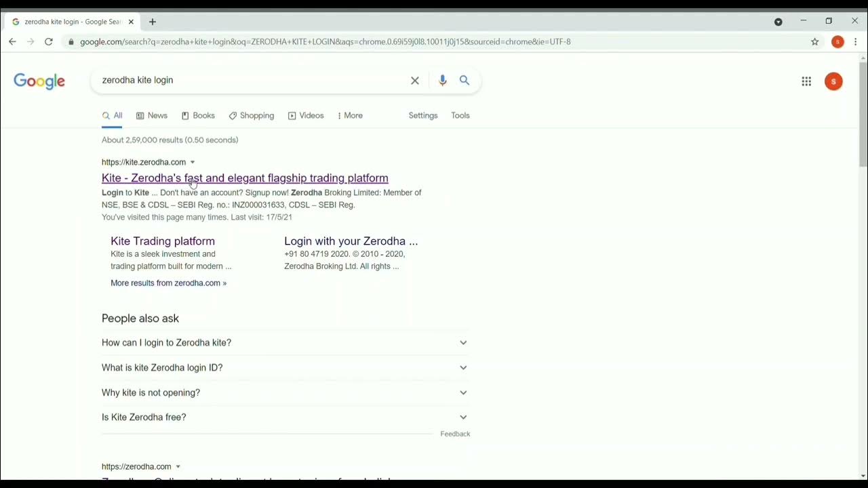Click the Chrome address bar URL
The width and height of the screenshot is (868, 488).
(x=325, y=42)
